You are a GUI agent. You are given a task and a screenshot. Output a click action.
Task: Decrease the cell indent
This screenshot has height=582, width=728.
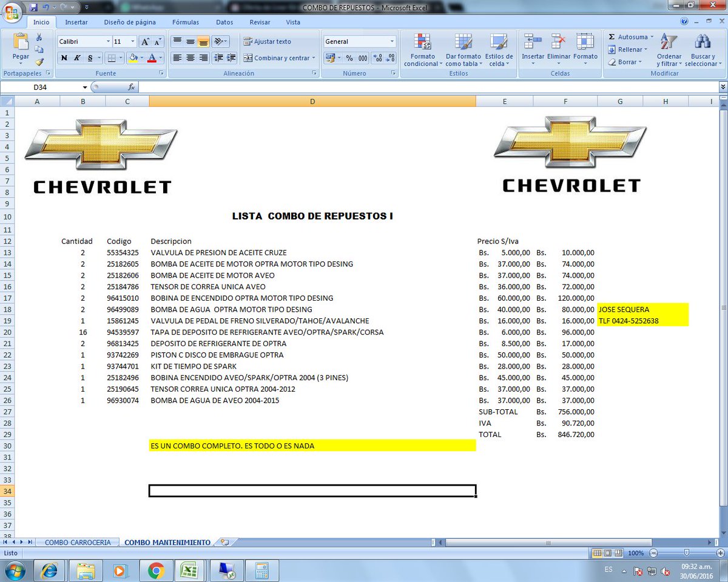[218, 58]
